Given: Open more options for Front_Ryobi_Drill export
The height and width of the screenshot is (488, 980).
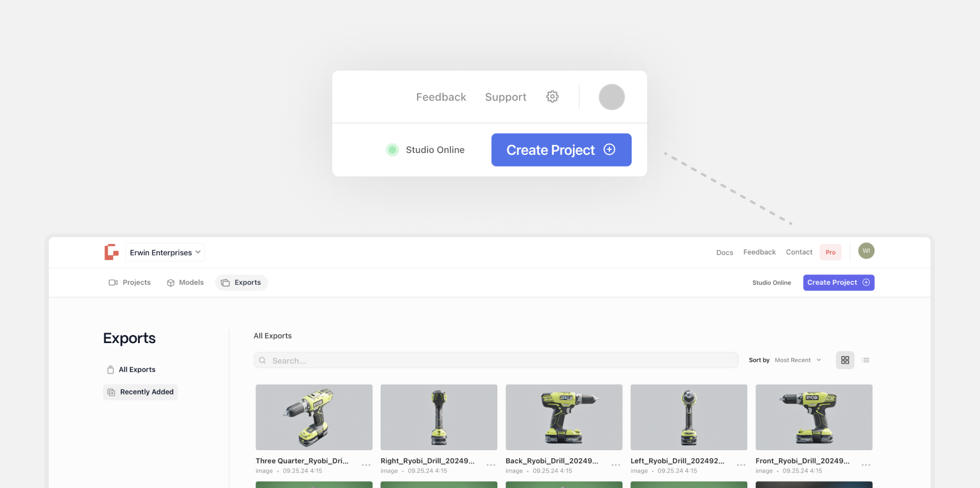Looking at the screenshot, I should 866,464.
